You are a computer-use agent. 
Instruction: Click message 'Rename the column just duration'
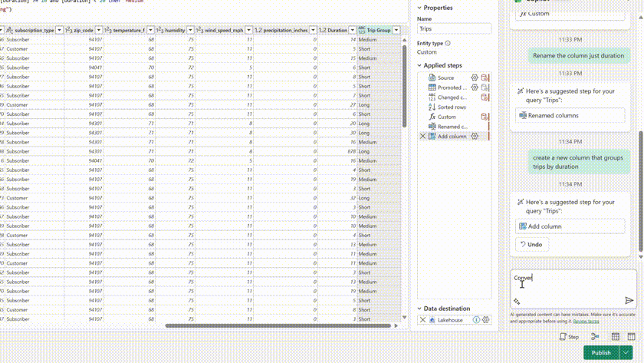(x=578, y=55)
